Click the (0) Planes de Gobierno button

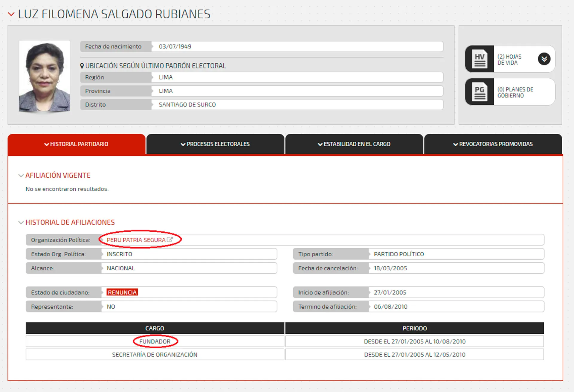pos(515,92)
